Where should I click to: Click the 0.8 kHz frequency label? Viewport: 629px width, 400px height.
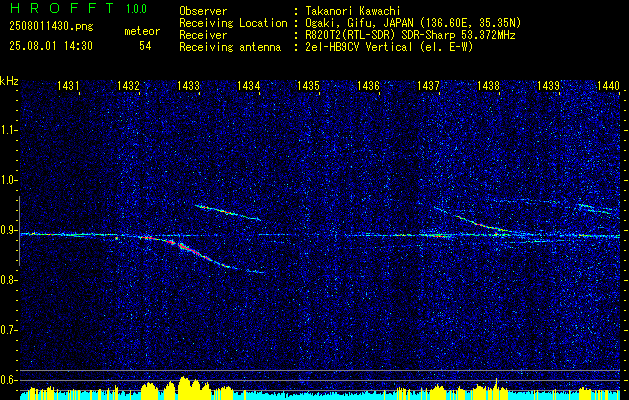click(8, 280)
